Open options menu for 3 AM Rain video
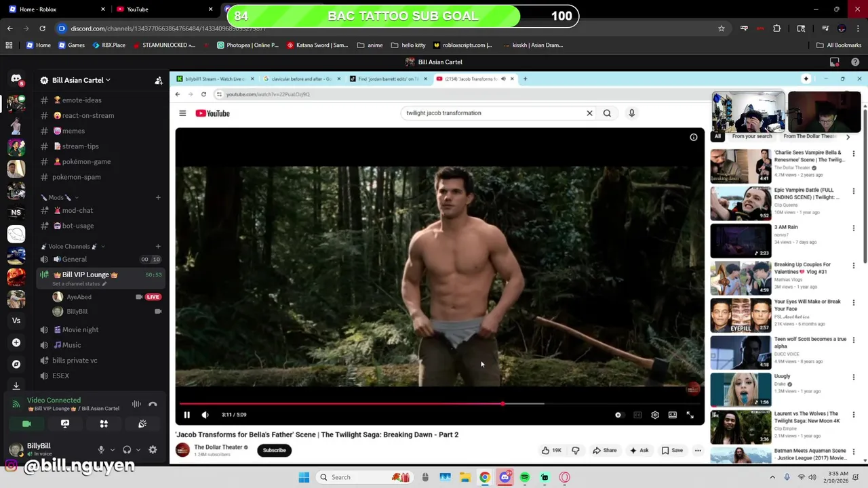Viewport: 868px width, 488px height. [854, 228]
